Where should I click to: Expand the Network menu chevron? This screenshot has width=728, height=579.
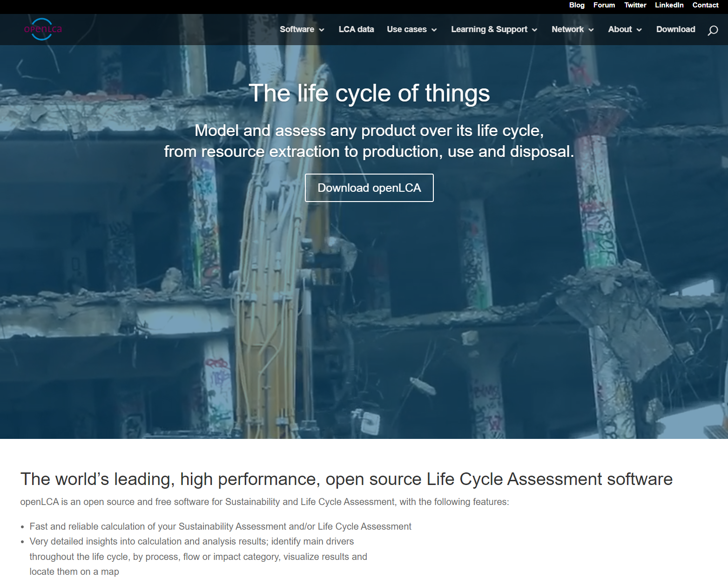click(x=591, y=30)
